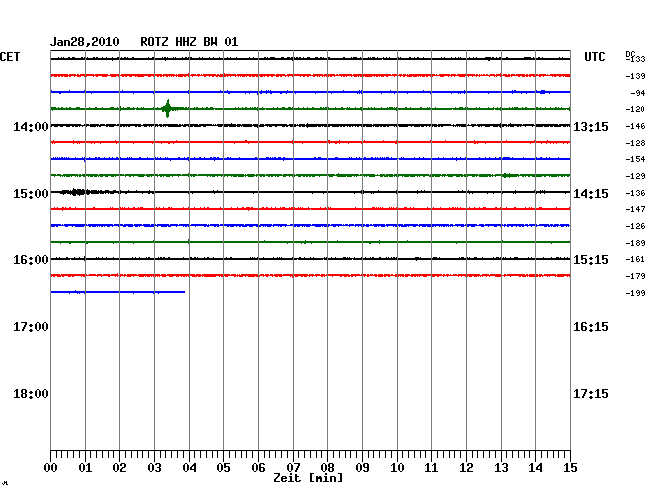Screen dimensions: 650x494
Task: Click the 02 minute axis label
Action: [119, 468]
